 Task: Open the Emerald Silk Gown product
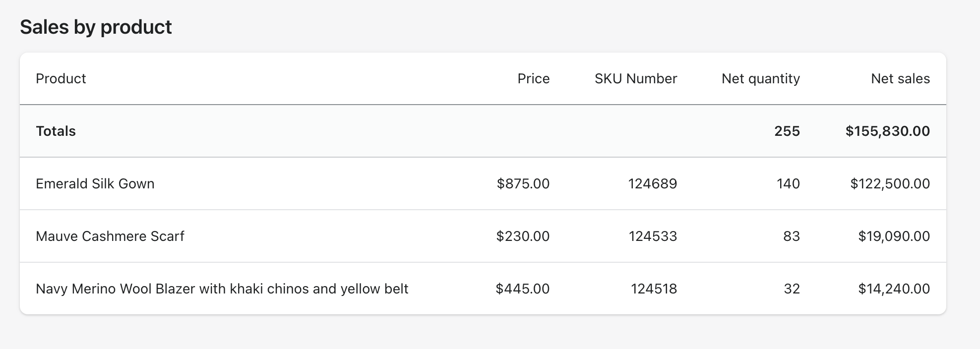click(95, 184)
